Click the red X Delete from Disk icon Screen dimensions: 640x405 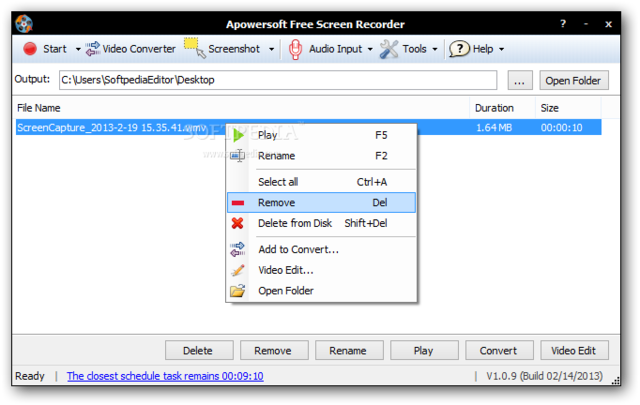(238, 223)
